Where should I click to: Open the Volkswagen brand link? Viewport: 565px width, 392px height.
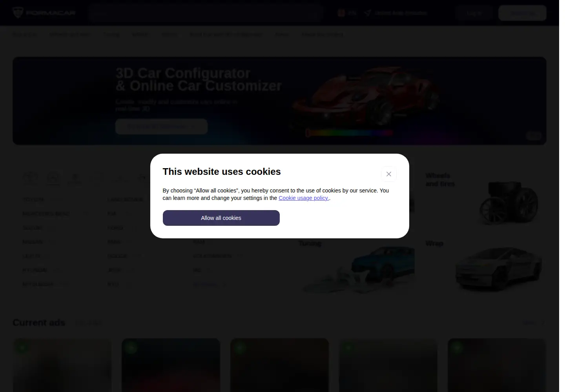[x=212, y=256]
